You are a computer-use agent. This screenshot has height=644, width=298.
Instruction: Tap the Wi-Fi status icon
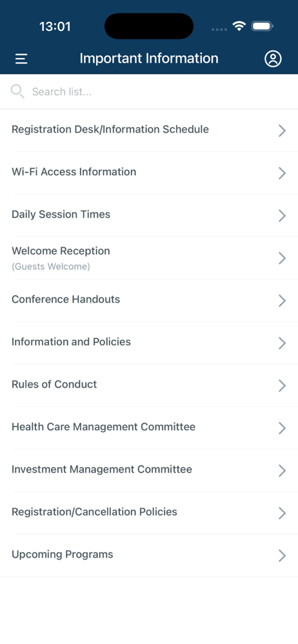[239, 26]
